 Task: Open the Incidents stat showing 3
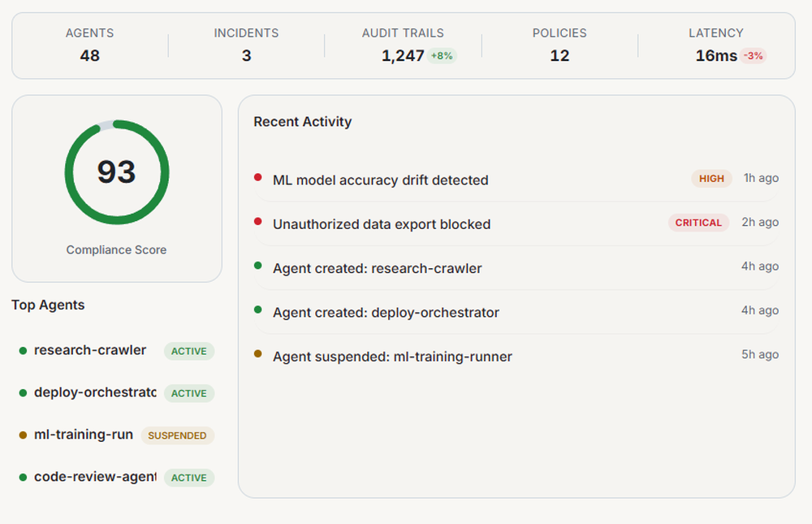point(246,45)
